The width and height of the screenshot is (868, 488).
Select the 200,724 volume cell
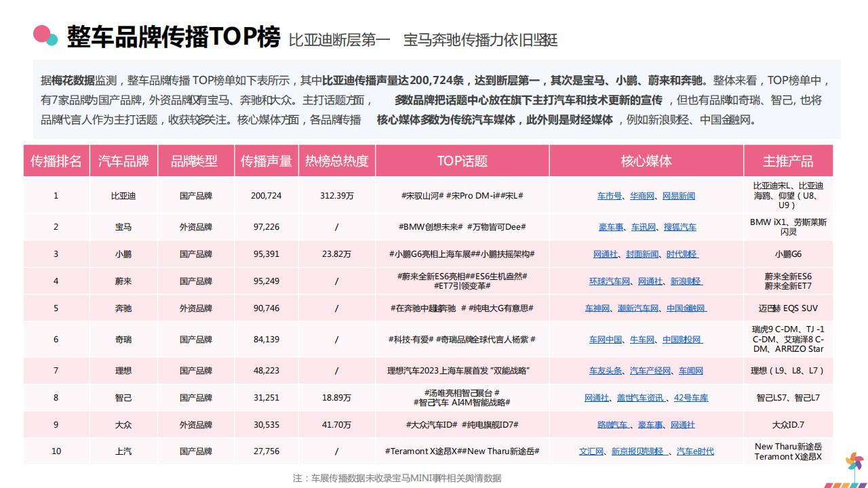coord(267,196)
